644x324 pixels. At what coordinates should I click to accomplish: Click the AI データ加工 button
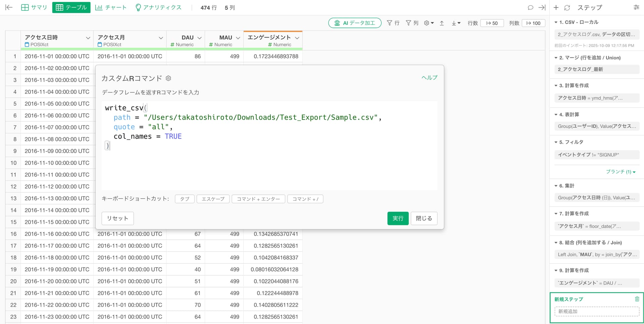coord(355,23)
